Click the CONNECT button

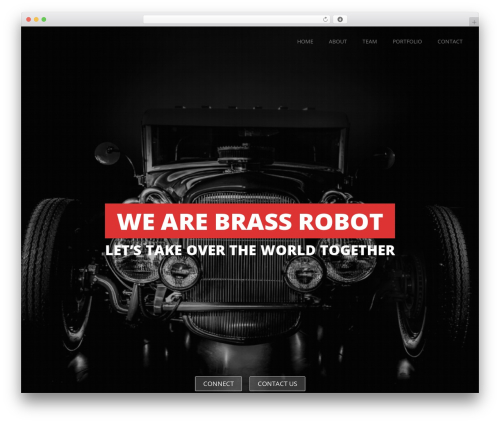tap(218, 384)
